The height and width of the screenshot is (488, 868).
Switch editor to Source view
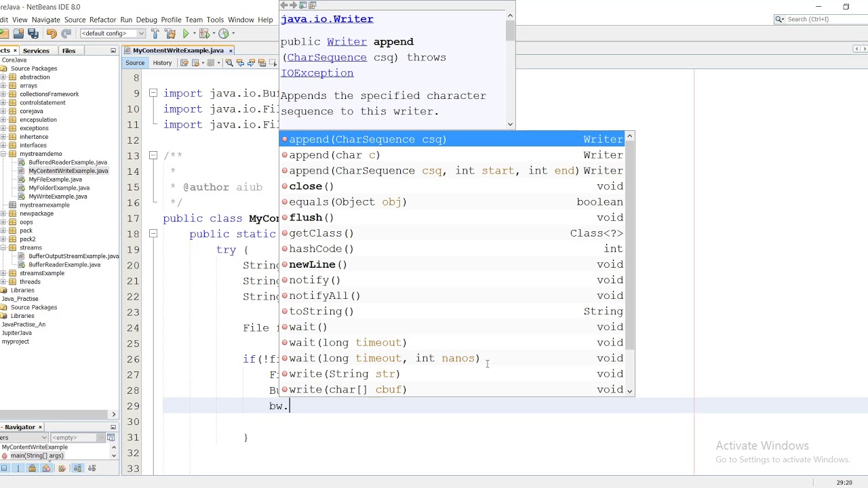[x=135, y=63]
